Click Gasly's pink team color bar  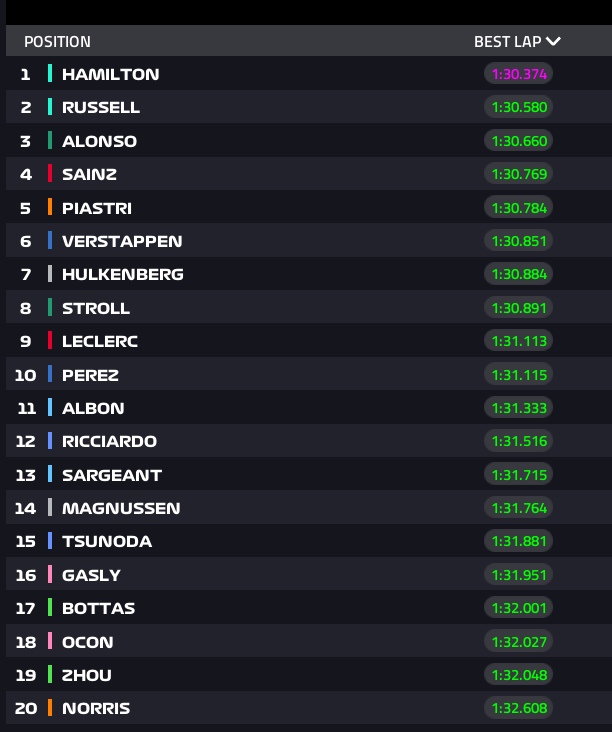[49, 575]
